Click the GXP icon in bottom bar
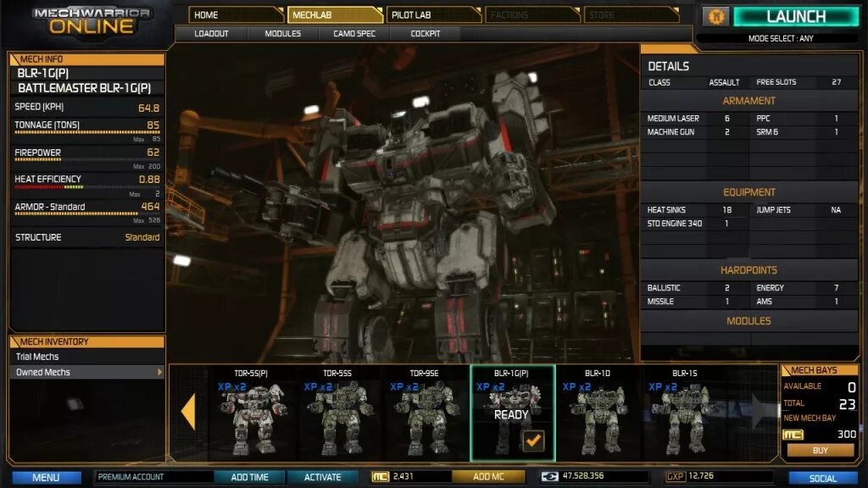 [x=676, y=476]
